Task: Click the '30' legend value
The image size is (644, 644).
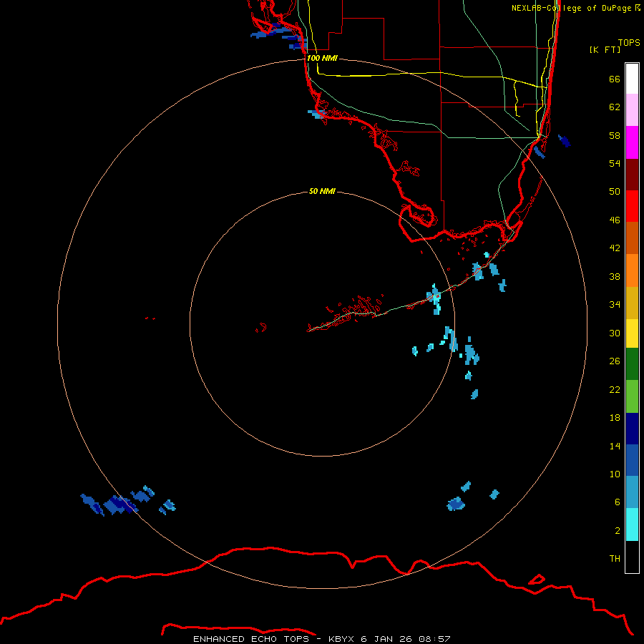Action: tap(615, 333)
